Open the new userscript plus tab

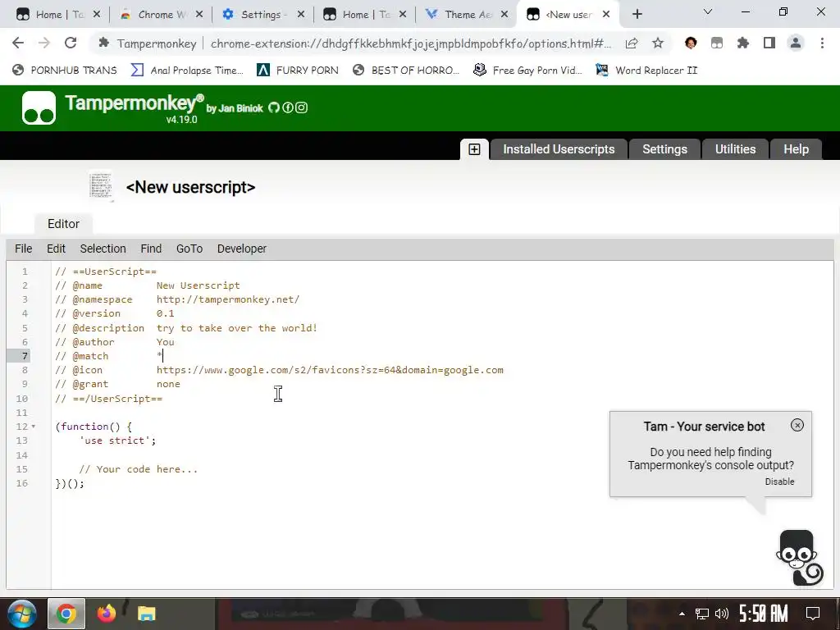tap(474, 149)
